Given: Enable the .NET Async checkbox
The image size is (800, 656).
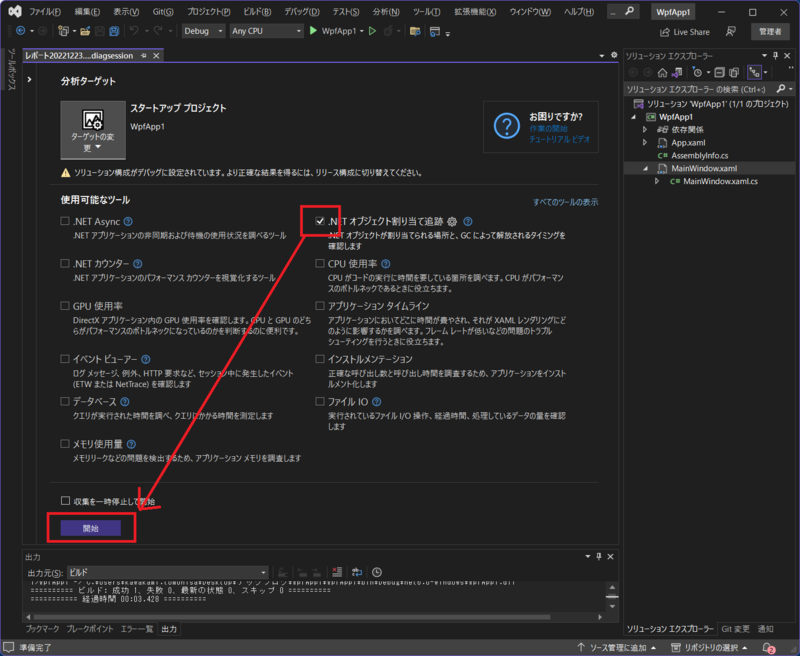Looking at the screenshot, I should (65, 221).
